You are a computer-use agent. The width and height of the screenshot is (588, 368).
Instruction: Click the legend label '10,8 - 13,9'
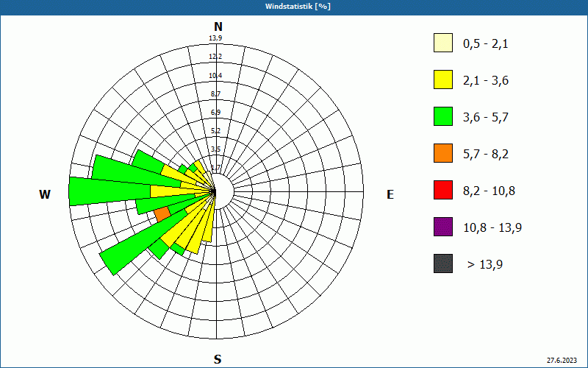[492, 228]
